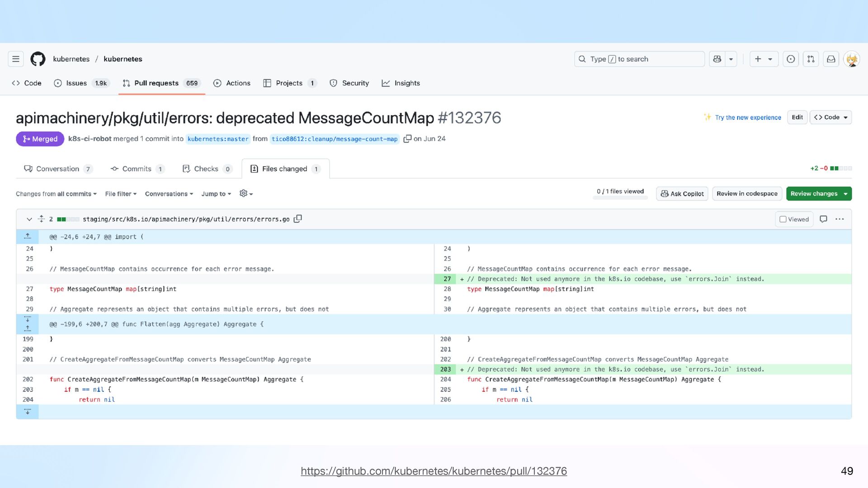Focus the Type to search field
This screenshot has height=488, width=868.
639,59
